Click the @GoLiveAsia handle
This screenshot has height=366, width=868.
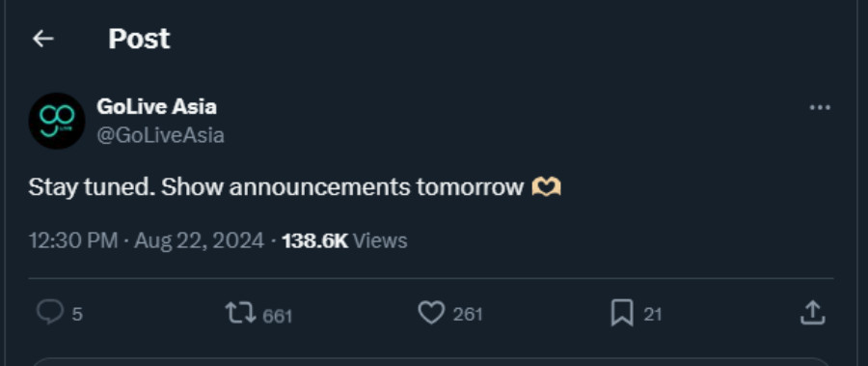coord(160,135)
